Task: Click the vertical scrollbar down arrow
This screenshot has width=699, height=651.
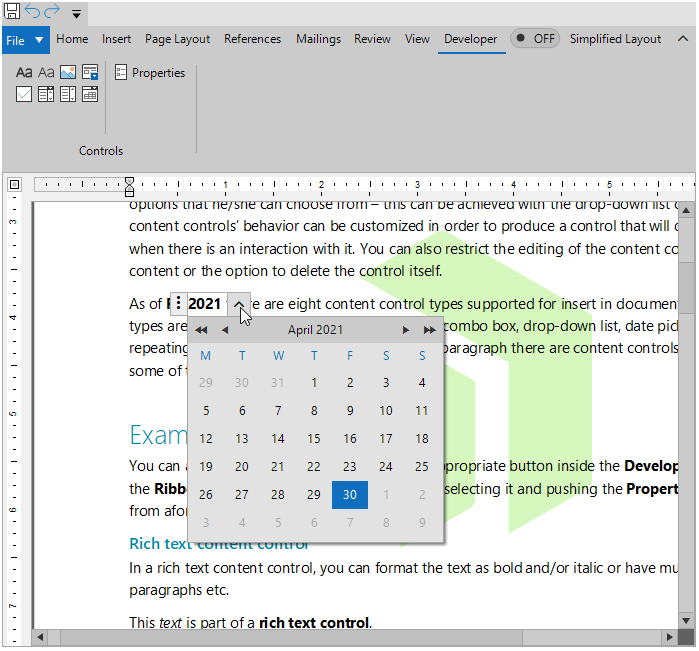Action: (687, 620)
